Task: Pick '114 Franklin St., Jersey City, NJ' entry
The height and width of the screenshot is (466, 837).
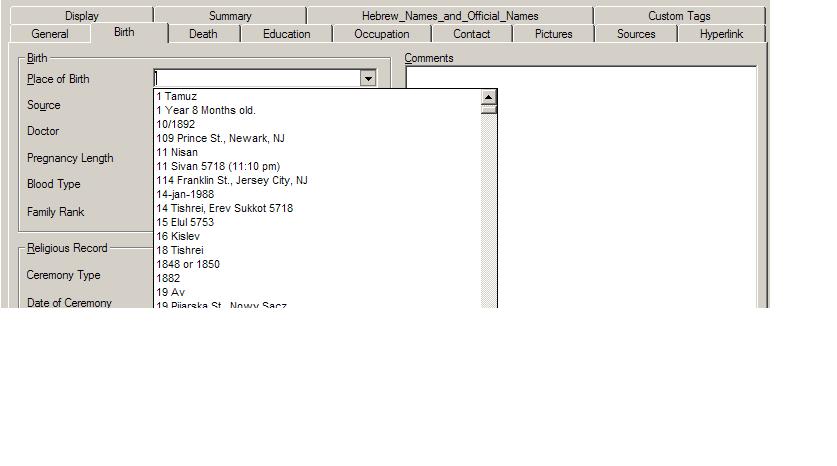Action: pos(232,180)
